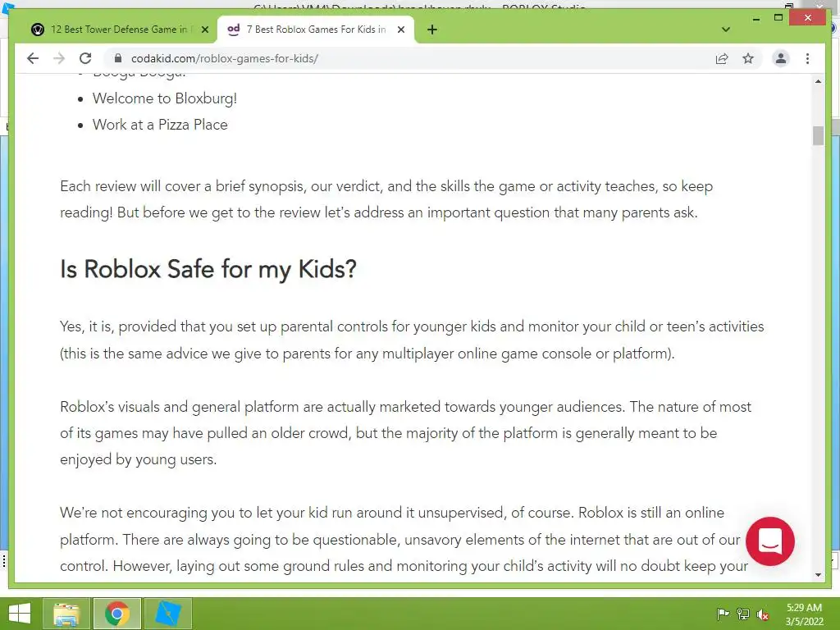The width and height of the screenshot is (840, 630).
Task: Open the red chat support widget
Action: coord(769,541)
